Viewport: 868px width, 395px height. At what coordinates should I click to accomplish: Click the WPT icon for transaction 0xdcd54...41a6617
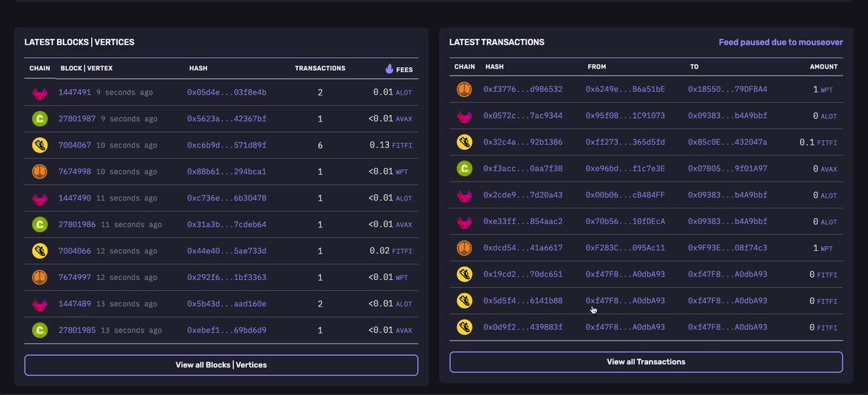click(x=464, y=248)
